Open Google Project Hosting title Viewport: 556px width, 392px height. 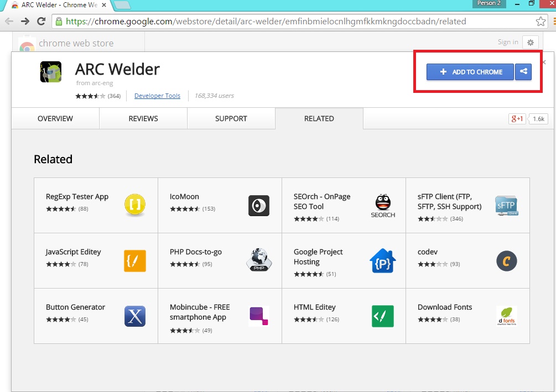click(x=318, y=257)
